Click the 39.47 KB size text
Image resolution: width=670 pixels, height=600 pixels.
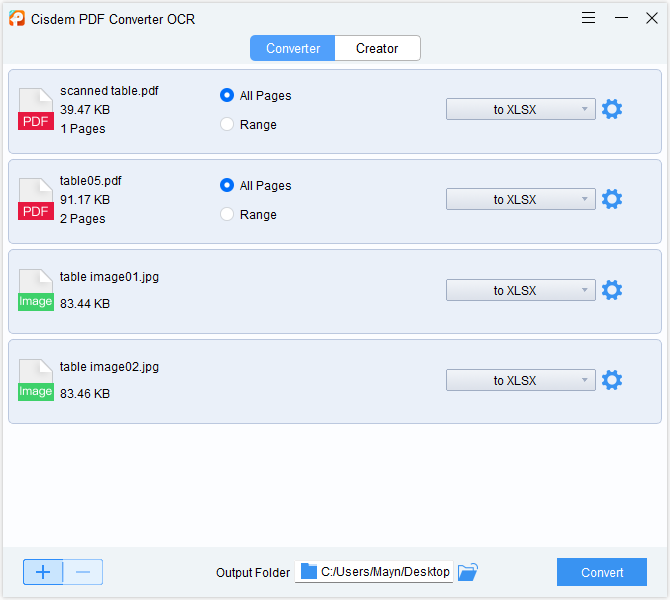[85, 110]
